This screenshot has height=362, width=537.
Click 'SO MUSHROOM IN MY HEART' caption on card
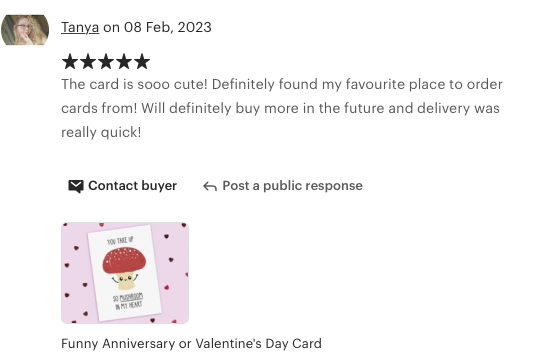(x=128, y=302)
